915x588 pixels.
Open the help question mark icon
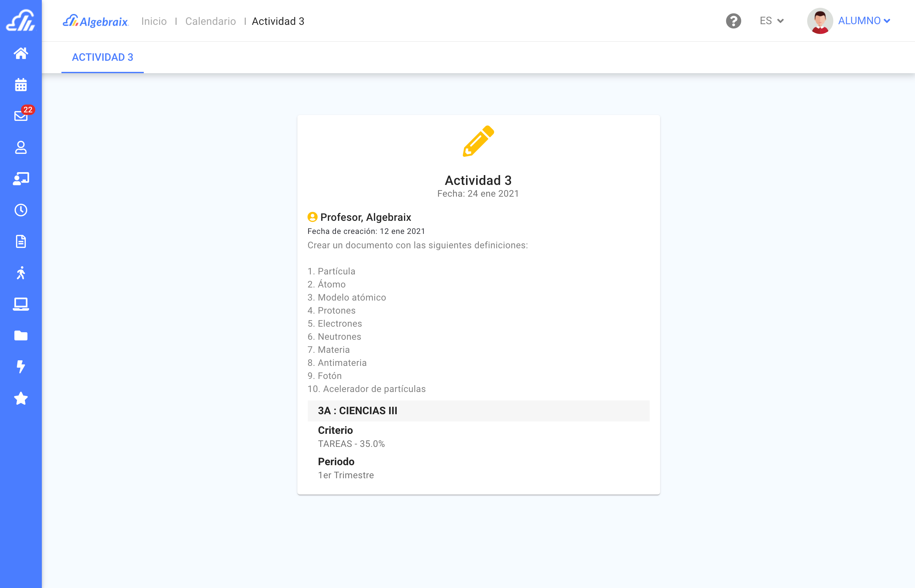click(733, 21)
